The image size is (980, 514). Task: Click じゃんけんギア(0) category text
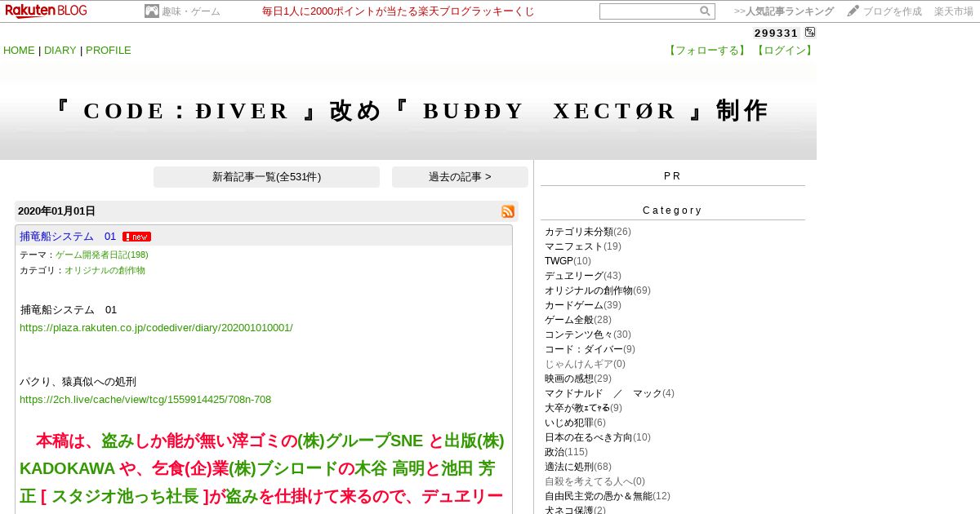[585, 364]
